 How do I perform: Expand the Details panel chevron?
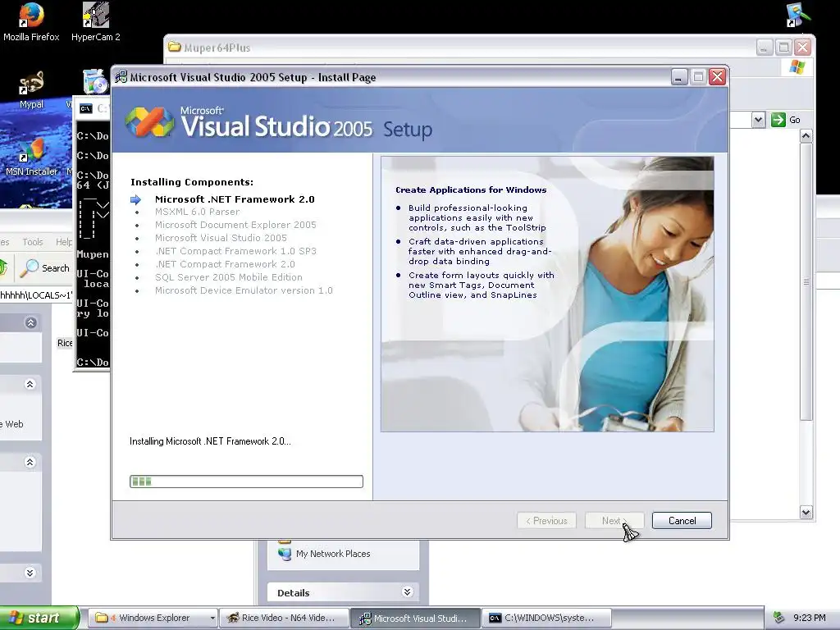[407, 592]
